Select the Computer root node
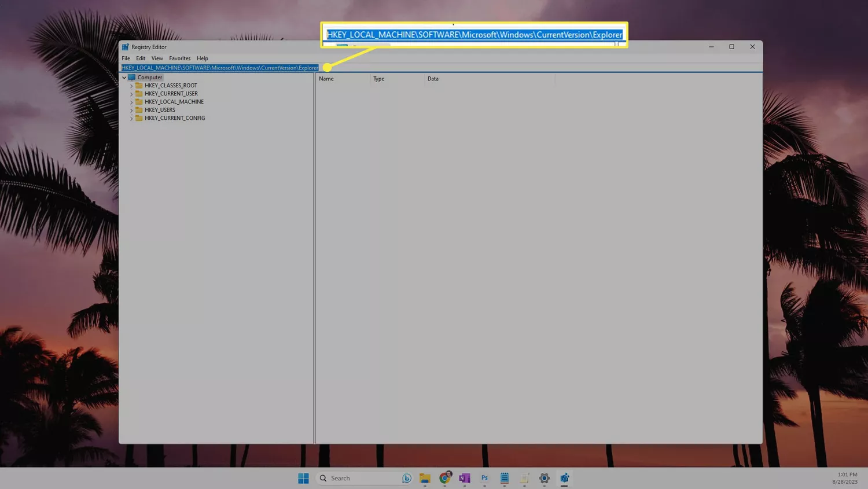This screenshot has width=868, height=489. pos(150,78)
